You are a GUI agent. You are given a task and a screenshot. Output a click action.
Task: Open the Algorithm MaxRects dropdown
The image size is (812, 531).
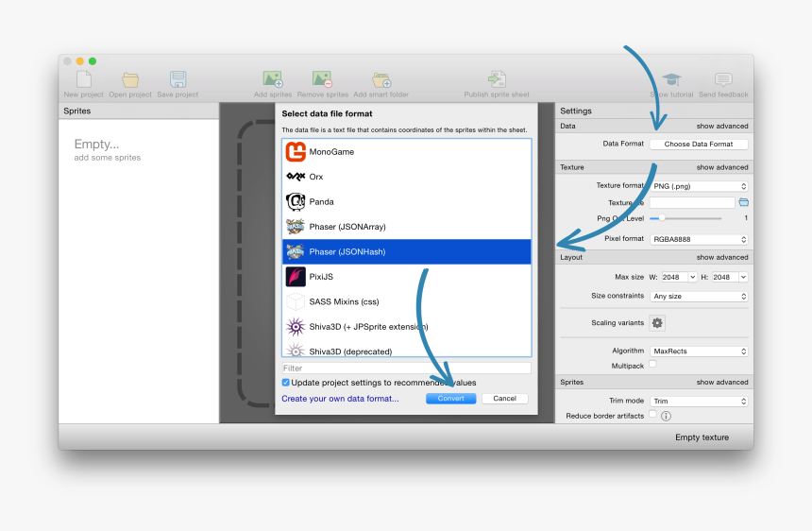click(x=699, y=351)
